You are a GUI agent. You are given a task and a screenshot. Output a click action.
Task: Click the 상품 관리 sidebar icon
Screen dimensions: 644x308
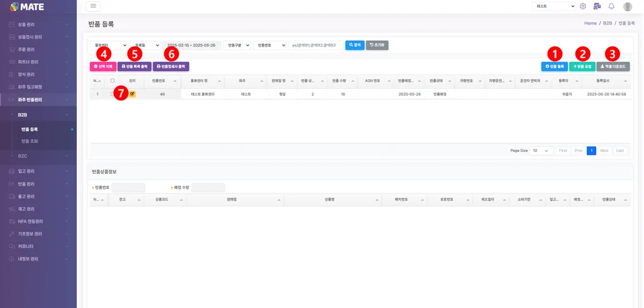(12, 25)
